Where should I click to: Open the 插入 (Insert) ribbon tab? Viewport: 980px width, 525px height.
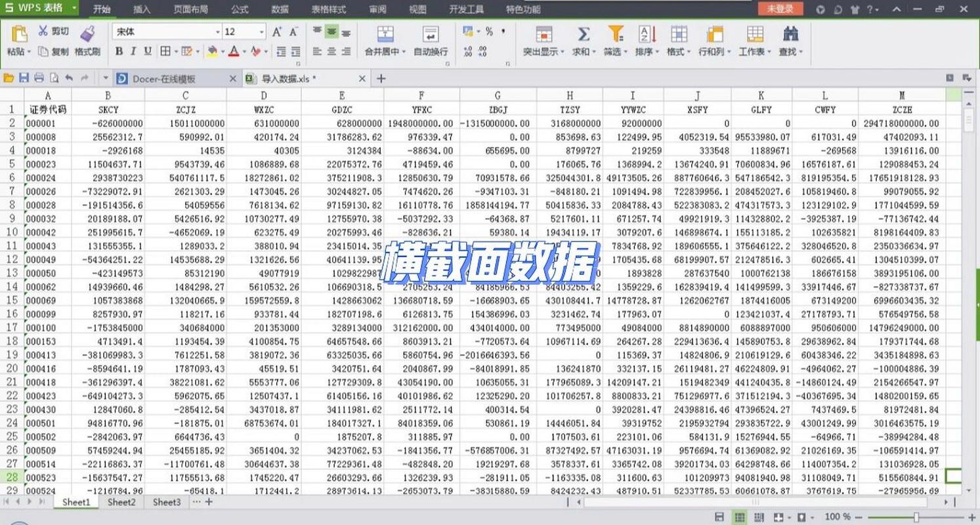(141, 9)
